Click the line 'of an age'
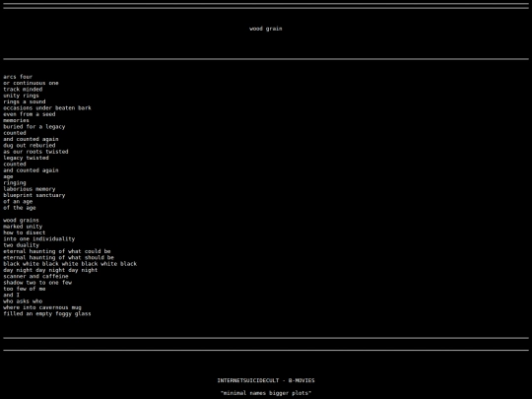The image size is (532, 399). (18, 202)
